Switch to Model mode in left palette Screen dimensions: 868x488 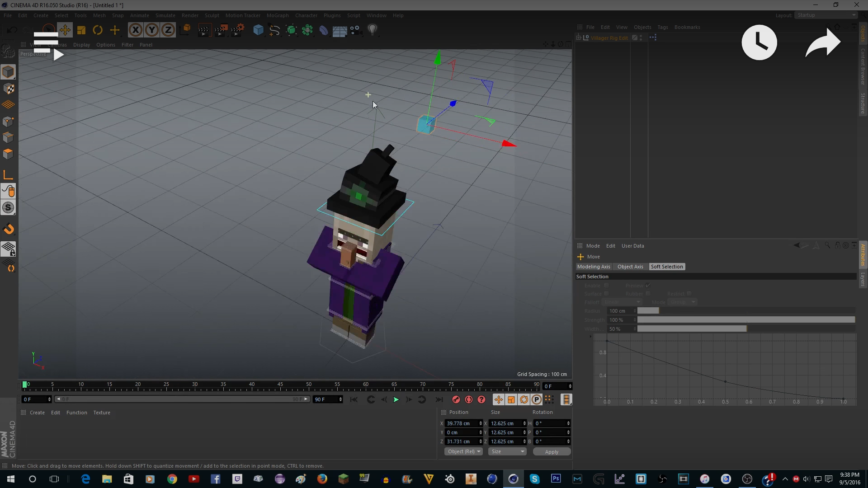(8, 72)
